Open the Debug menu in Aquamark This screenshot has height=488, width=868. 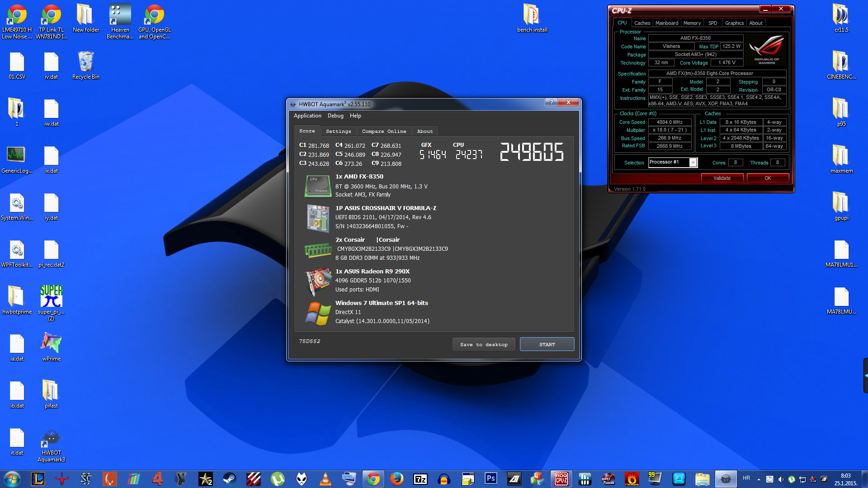coord(335,116)
